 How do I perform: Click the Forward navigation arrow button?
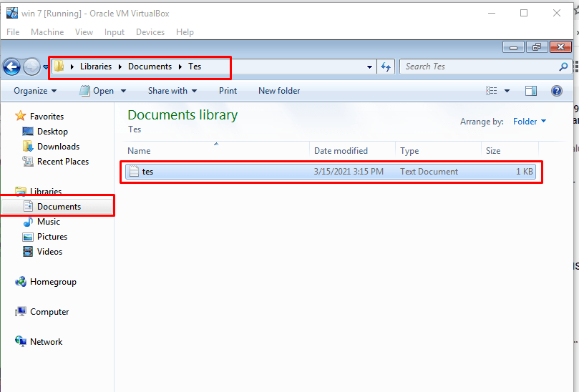[x=31, y=67]
